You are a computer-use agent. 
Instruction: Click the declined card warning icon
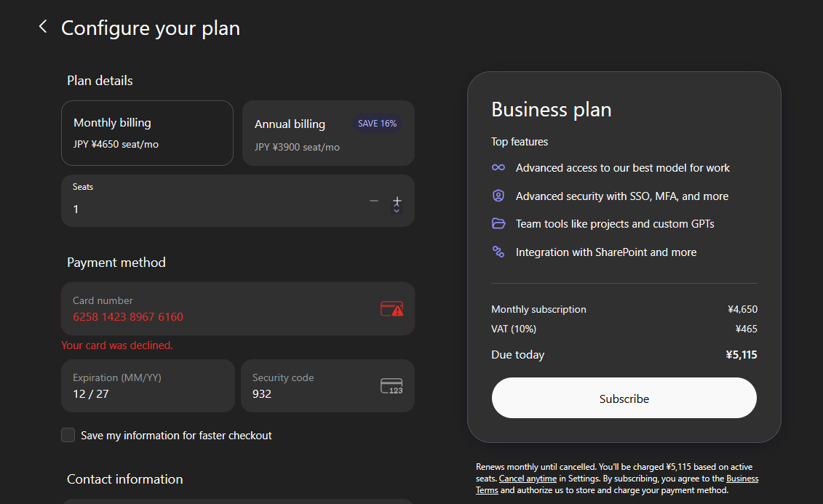pos(391,308)
